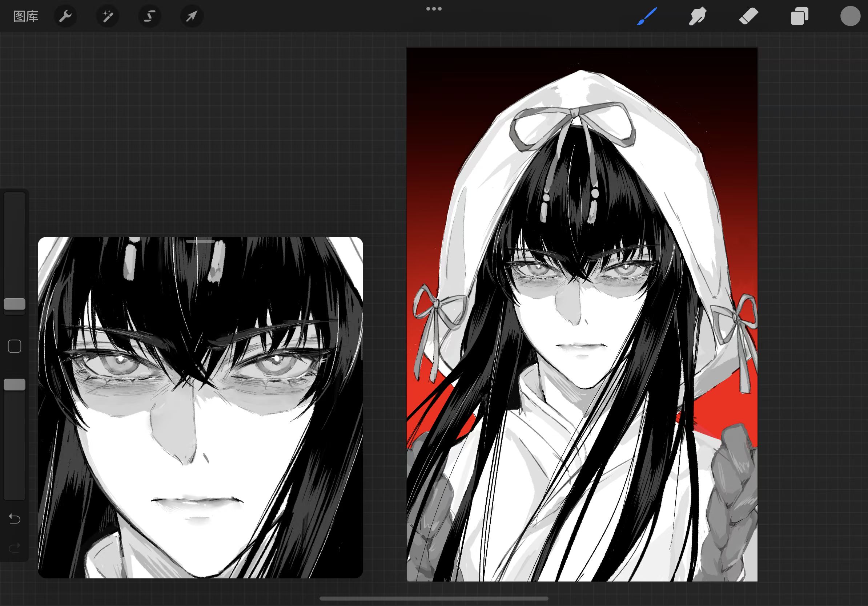Redo with the lower sidebar arrow
The image size is (868, 606).
point(15,548)
